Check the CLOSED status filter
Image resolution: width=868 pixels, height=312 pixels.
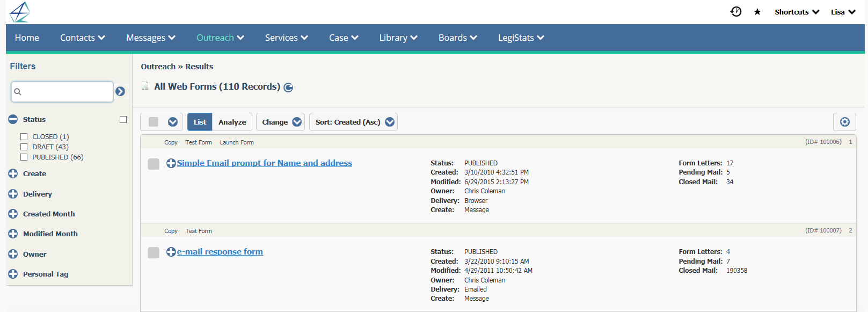(x=24, y=137)
